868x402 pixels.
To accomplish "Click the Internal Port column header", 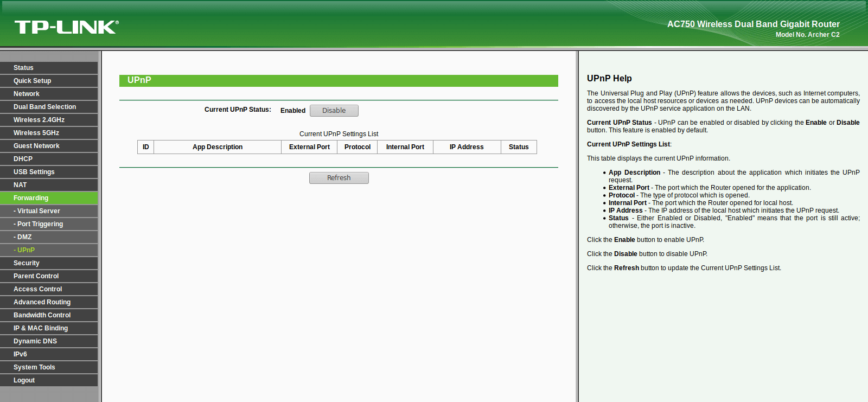I will (405, 147).
